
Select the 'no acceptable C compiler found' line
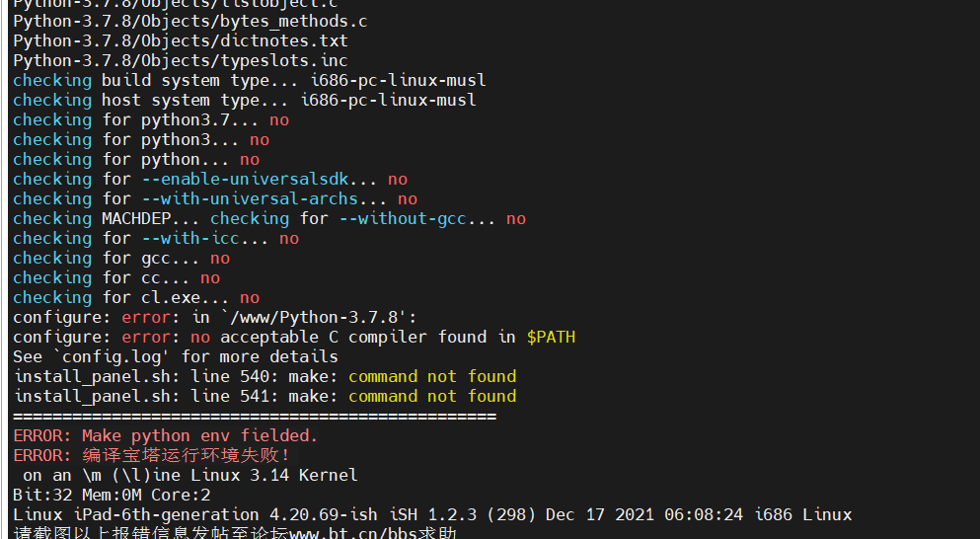[294, 337]
